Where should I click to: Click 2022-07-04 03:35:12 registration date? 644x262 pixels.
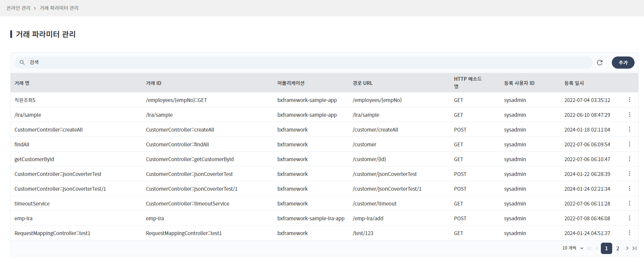[587, 100]
